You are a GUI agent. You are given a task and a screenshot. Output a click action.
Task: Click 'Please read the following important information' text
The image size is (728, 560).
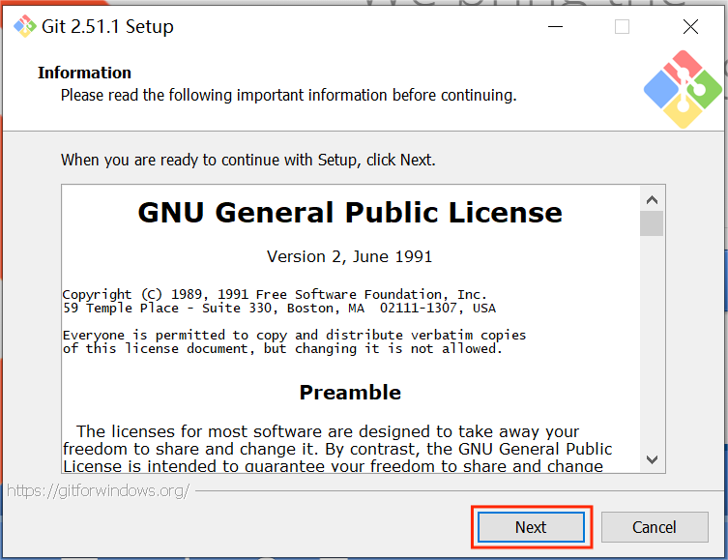289,95
